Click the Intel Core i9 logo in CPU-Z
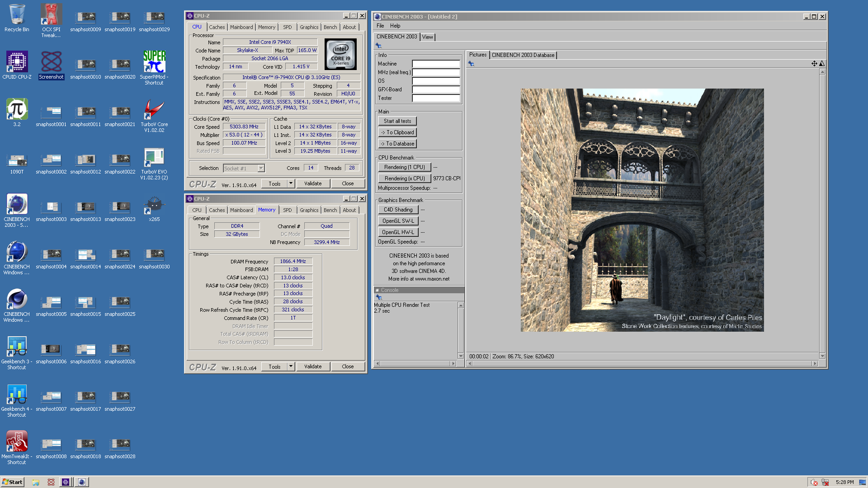This screenshot has width=868, height=488. click(x=340, y=54)
